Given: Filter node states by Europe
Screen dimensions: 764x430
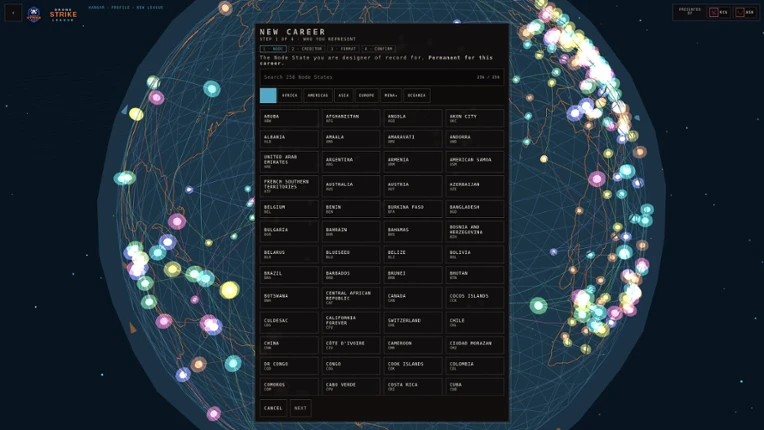Looking at the screenshot, I should click(366, 95).
